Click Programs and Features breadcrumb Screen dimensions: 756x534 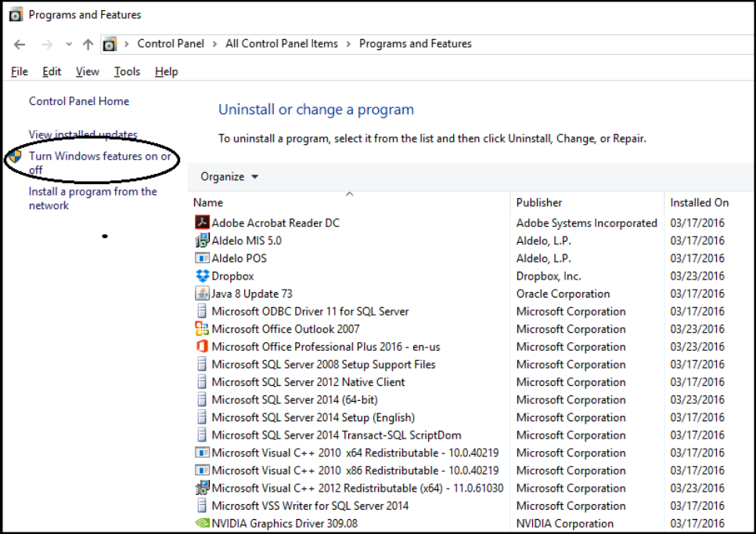click(x=415, y=44)
